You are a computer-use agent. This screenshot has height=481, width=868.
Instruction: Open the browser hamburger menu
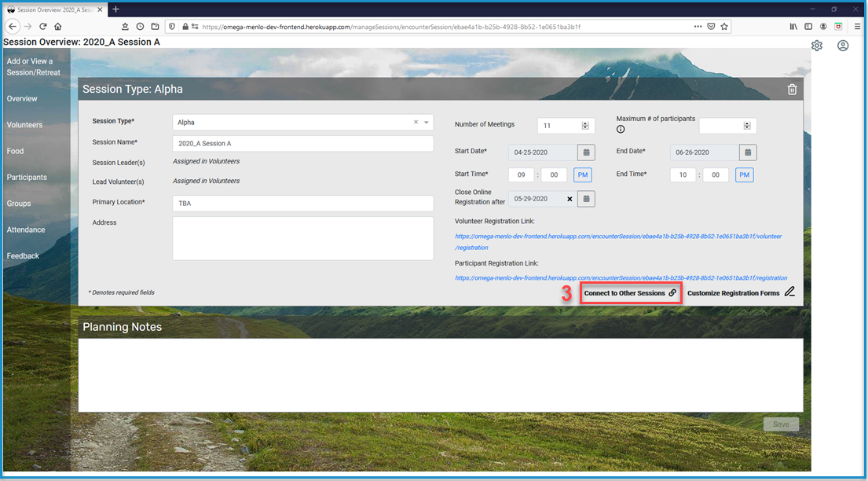[x=858, y=26]
